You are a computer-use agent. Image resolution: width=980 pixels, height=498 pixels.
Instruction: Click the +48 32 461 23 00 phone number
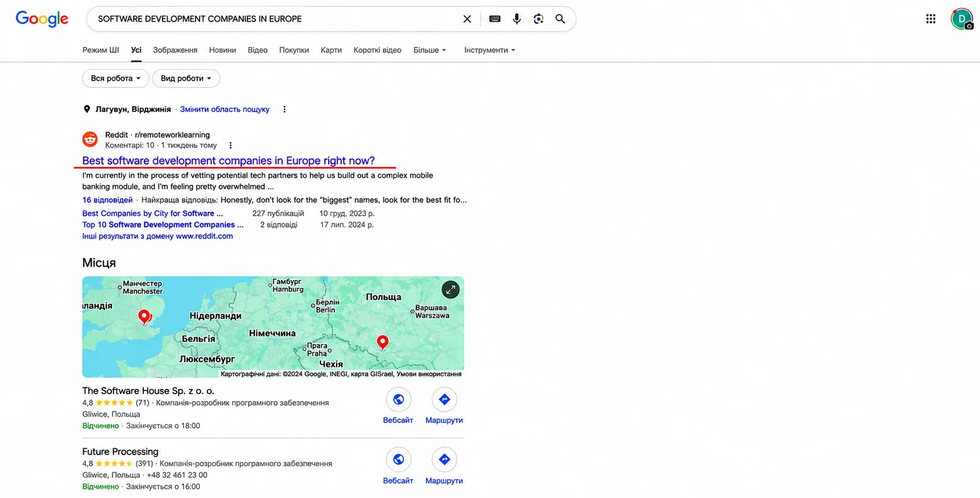pyautogui.click(x=177, y=475)
